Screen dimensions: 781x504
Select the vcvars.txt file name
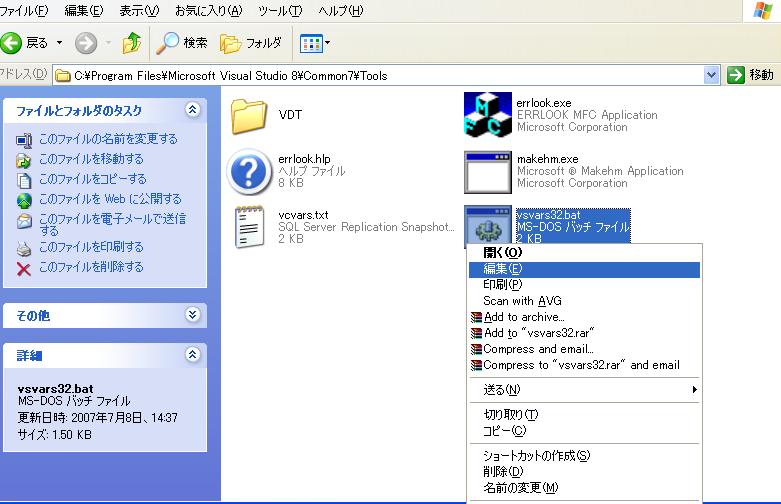(x=303, y=215)
